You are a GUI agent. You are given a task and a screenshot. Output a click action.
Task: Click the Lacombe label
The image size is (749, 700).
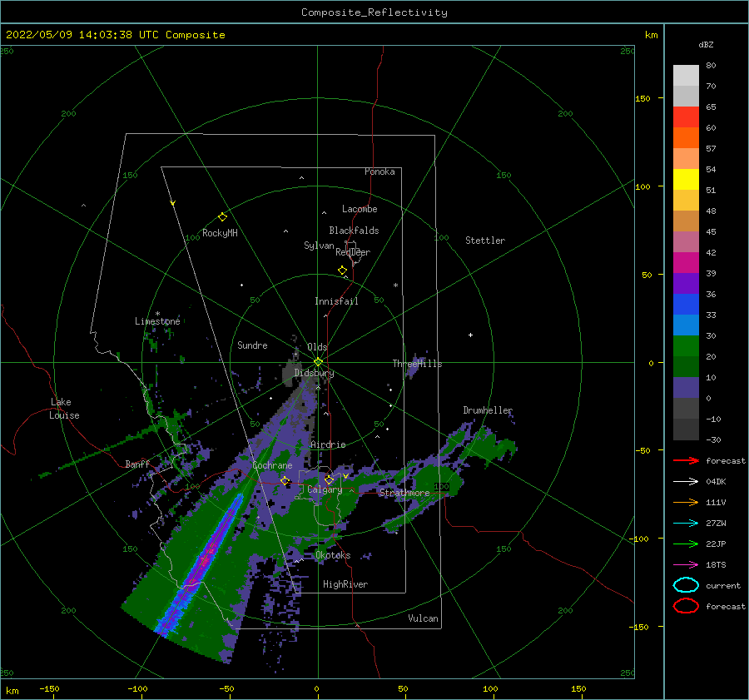click(x=360, y=209)
